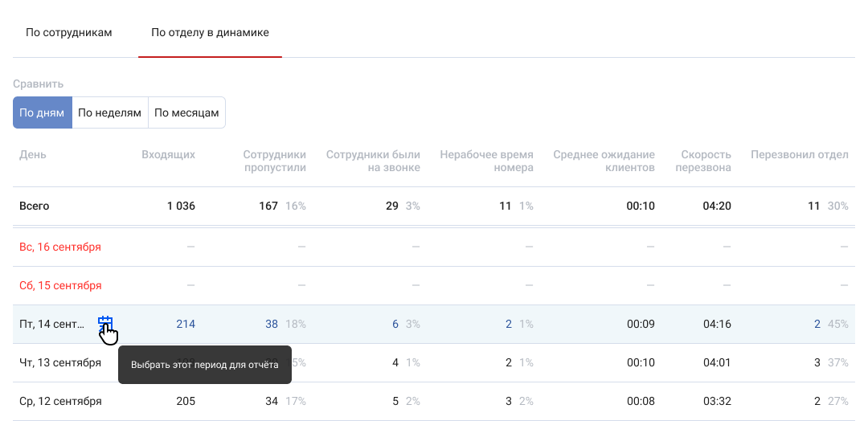
Task: Click the Чт, 13 сентября row label
Action: [x=60, y=363]
